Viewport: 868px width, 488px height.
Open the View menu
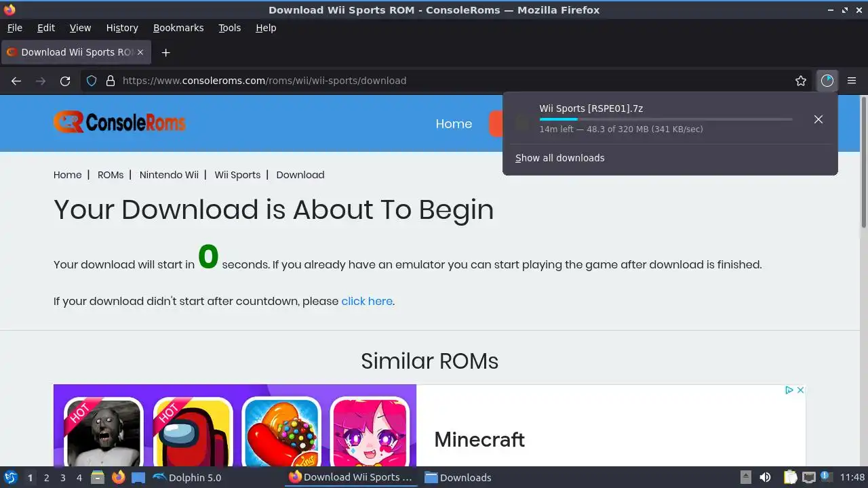point(80,28)
